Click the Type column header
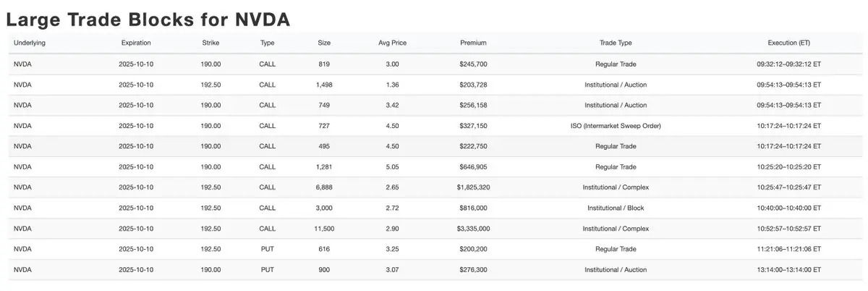The height and width of the screenshot is (291, 868). 268,43
